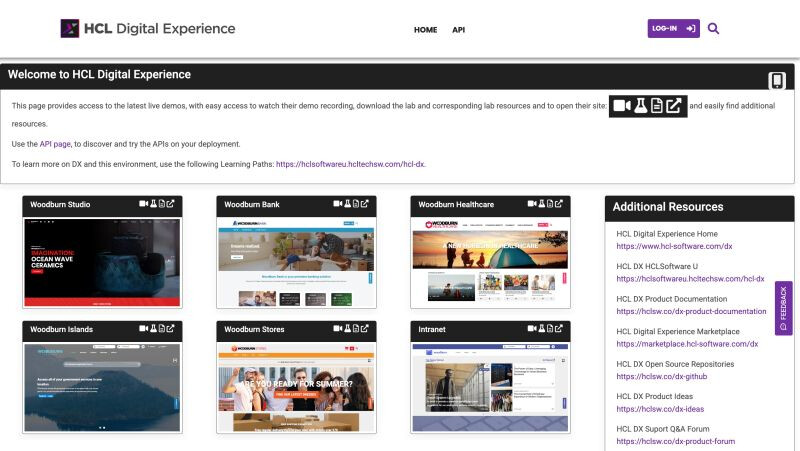Open the Woodburn Stores site thumbnail
The image size is (800, 451).
pyautogui.click(x=296, y=387)
